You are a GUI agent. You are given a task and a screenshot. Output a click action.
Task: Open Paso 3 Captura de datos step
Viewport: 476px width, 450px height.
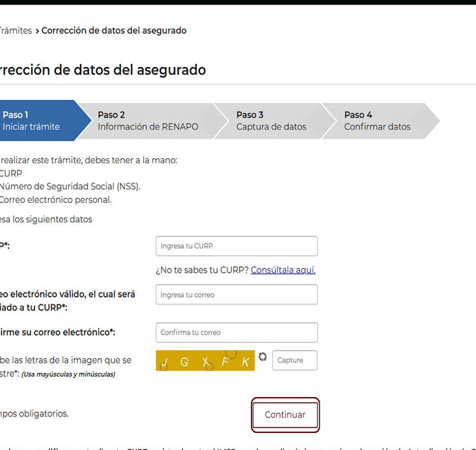click(270, 121)
